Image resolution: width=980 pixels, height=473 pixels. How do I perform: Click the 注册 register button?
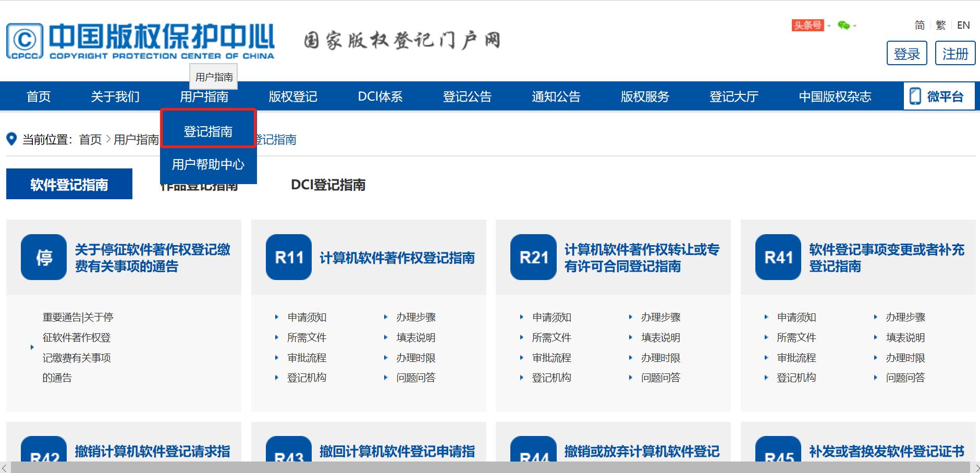[x=955, y=53]
